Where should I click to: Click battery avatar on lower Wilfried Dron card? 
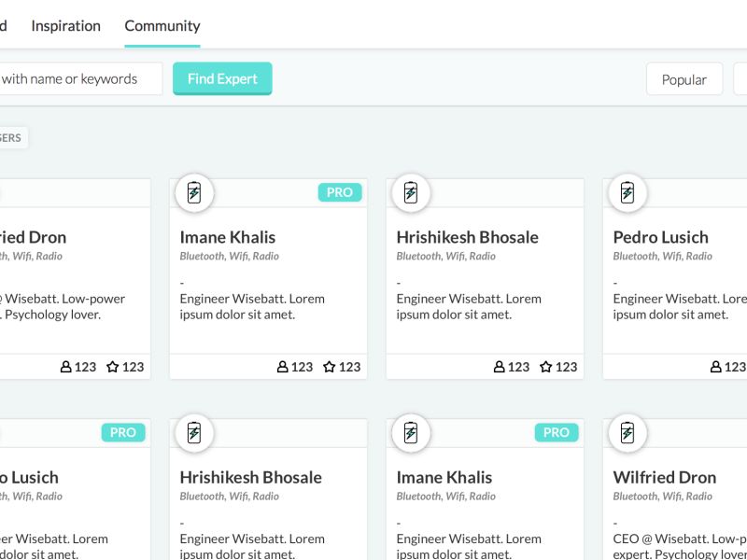tap(627, 433)
